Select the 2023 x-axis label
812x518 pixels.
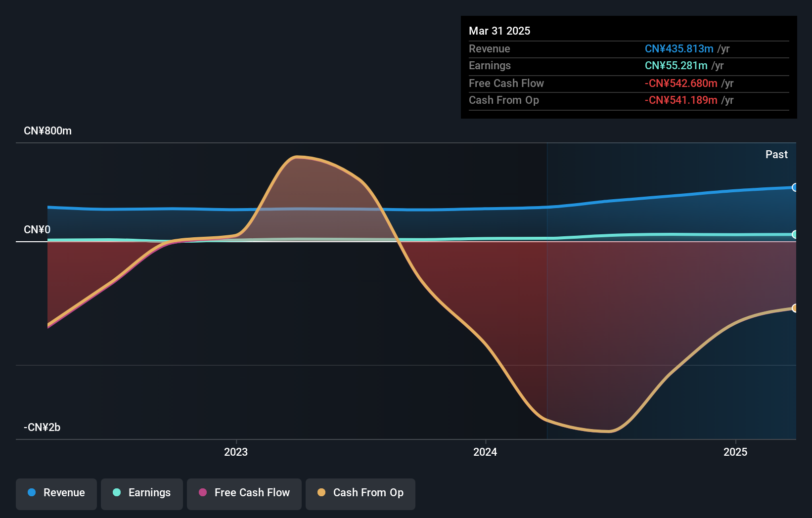236,452
